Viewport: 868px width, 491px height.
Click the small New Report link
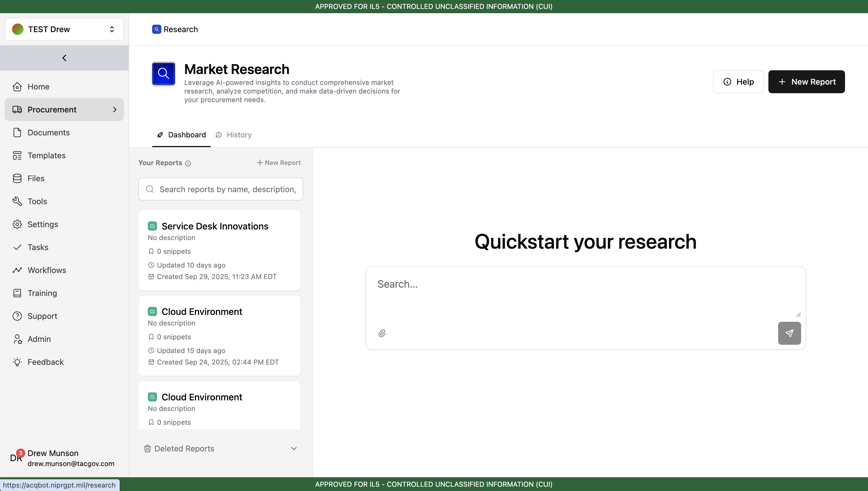pyautogui.click(x=279, y=163)
